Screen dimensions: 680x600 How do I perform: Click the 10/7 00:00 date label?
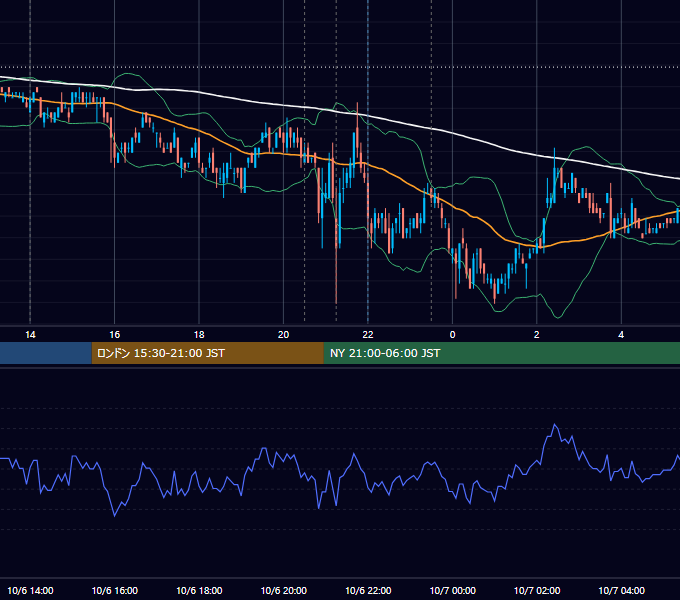(x=452, y=590)
